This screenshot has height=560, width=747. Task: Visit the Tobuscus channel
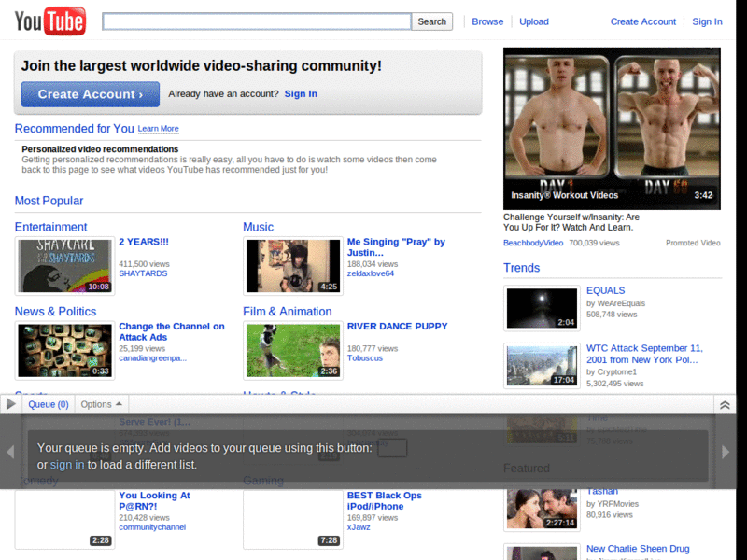[x=364, y=358]
